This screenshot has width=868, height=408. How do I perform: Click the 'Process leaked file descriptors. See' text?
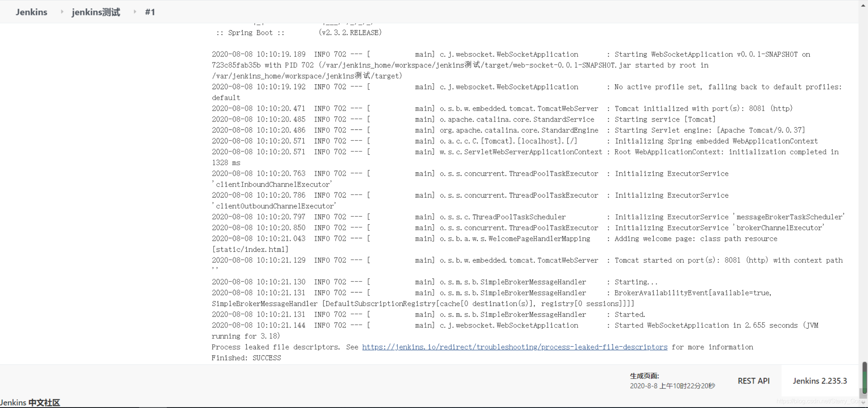point(285,347)
